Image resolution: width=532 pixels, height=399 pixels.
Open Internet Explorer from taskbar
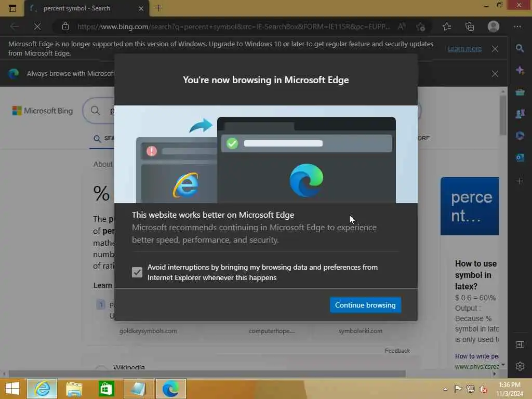click(x=42, y=389)
